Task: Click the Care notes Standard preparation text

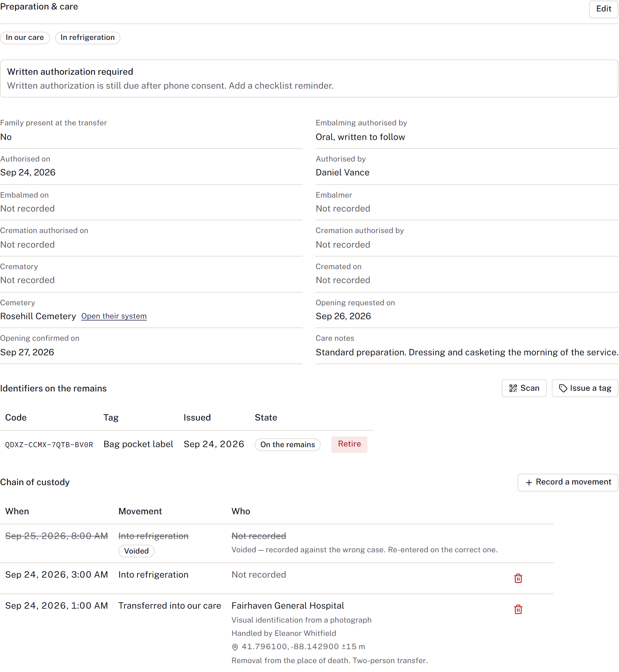Action: [467, 352]
